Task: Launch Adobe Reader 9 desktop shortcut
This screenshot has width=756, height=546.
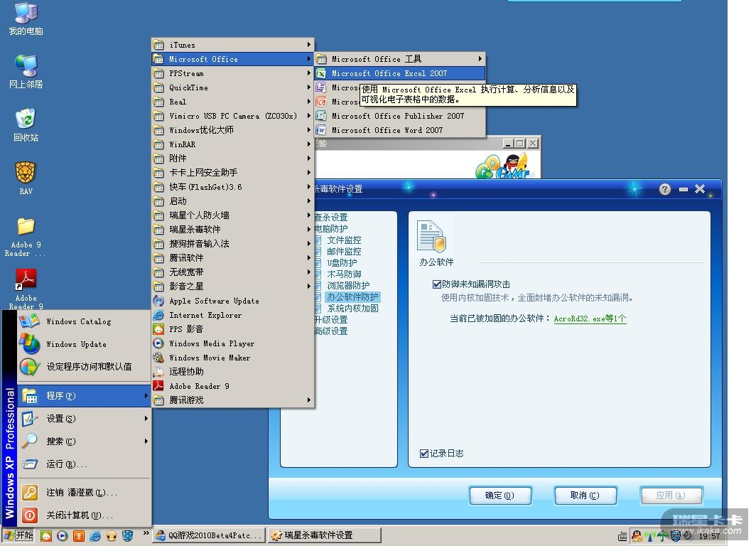Action: coord(26,289)
